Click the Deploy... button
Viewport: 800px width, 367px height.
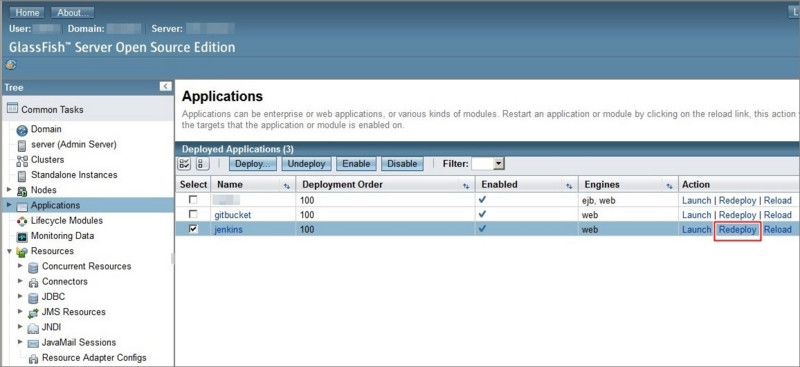pos(253,164)
